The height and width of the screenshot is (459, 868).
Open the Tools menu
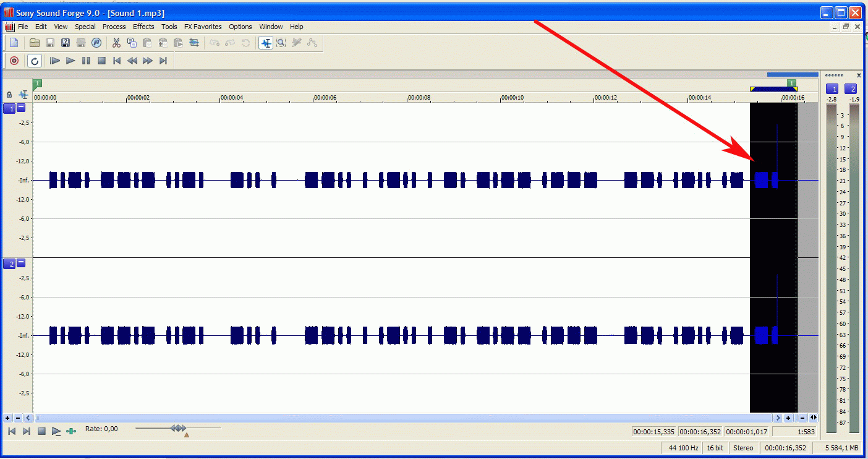[169, 27]
